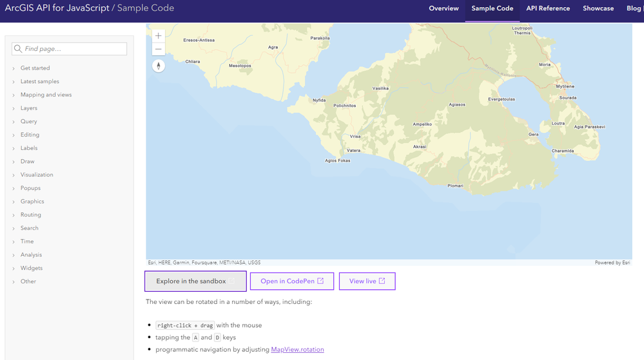Open the Overview tab
Image resolution: width=644 pixels, height=360 pixels.
444,9
